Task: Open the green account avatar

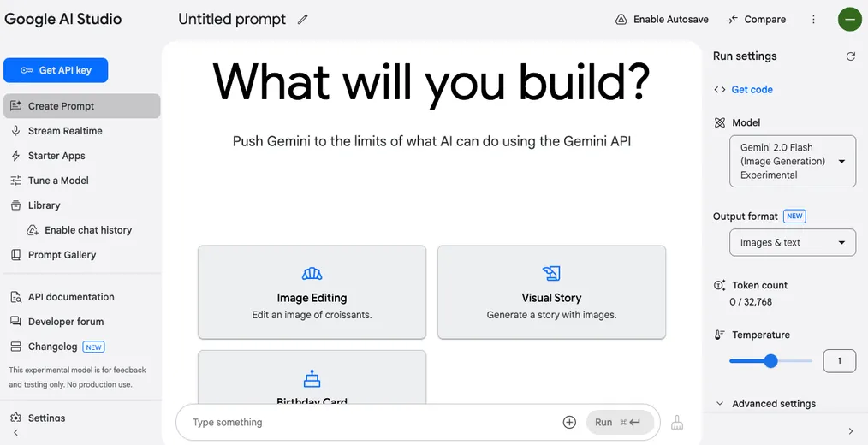Action: [x=849, y=20]
